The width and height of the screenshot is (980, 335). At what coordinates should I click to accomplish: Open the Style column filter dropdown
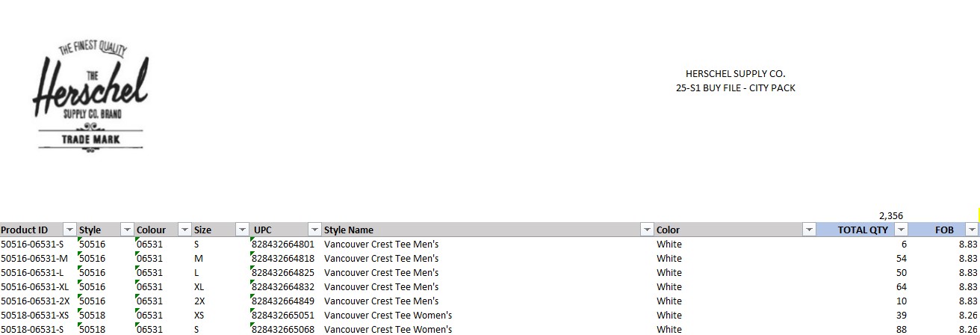click(127, 230)
